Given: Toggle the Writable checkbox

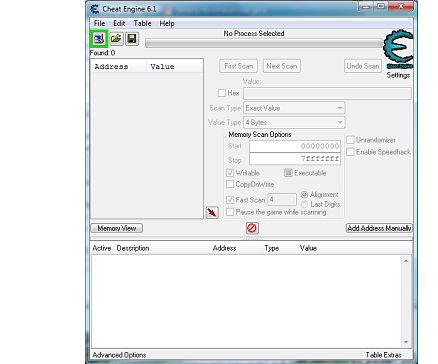Looking at the screenshot, I should click(230, 173).
